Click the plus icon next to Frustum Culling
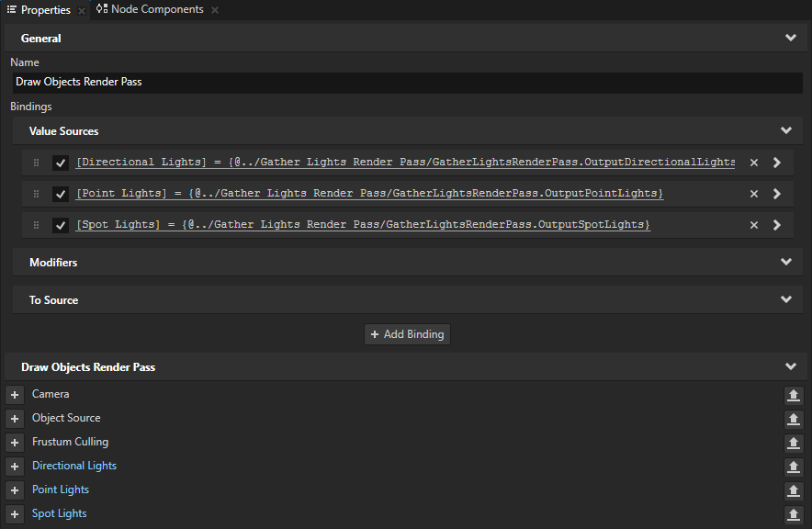 [x=14, y=442]
